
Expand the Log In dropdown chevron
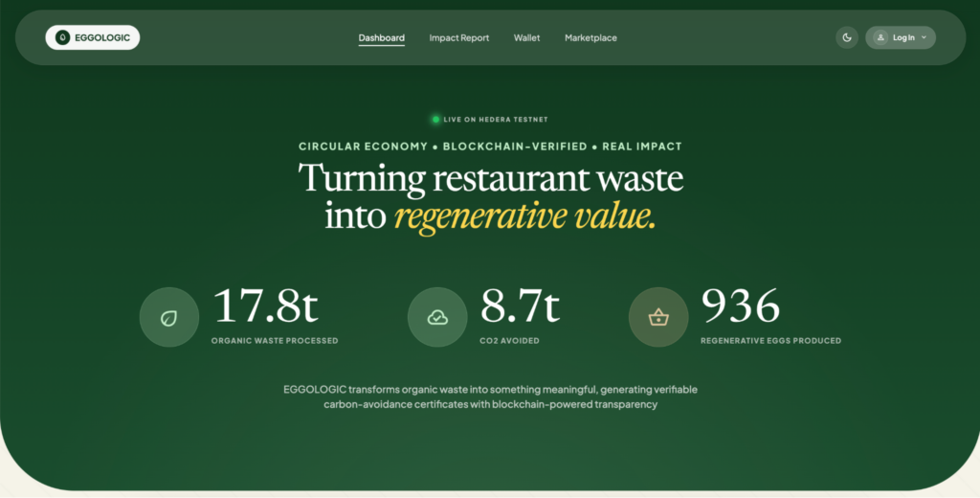(x=924, y=37)
